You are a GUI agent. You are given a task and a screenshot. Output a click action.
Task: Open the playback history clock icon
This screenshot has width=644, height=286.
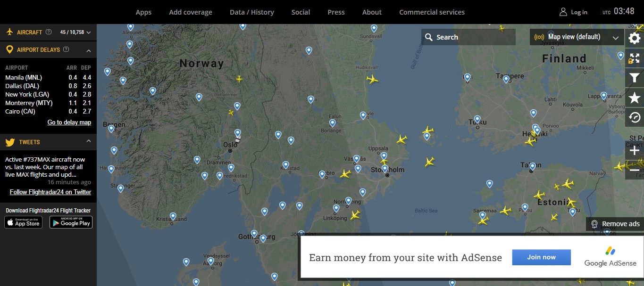pyautogui.click(x=635, y=117)
